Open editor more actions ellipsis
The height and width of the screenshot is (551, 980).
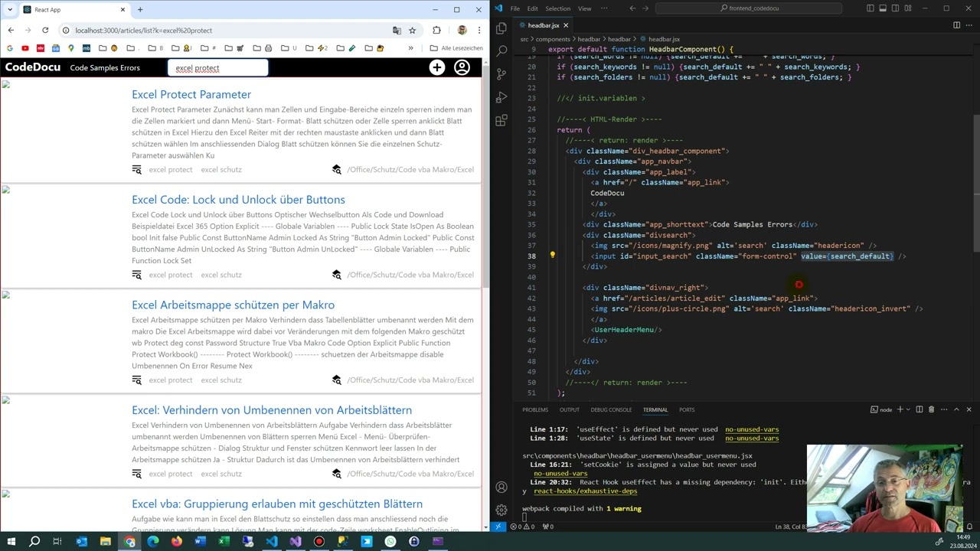tap(969, 25)
